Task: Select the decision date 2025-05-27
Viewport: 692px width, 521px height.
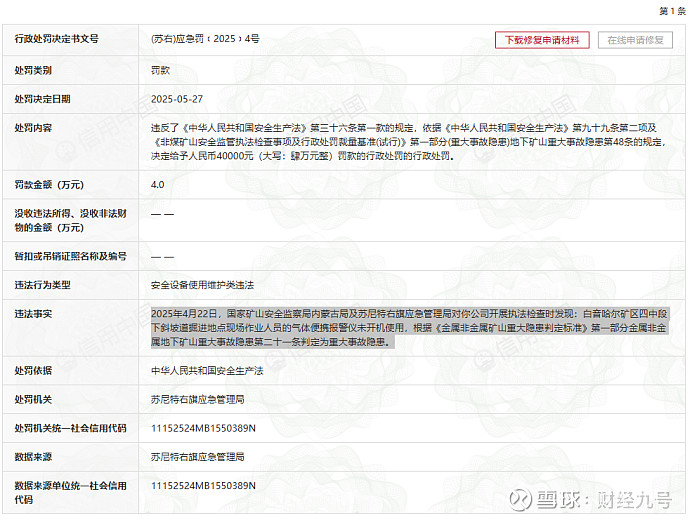Action: point(177,99)
